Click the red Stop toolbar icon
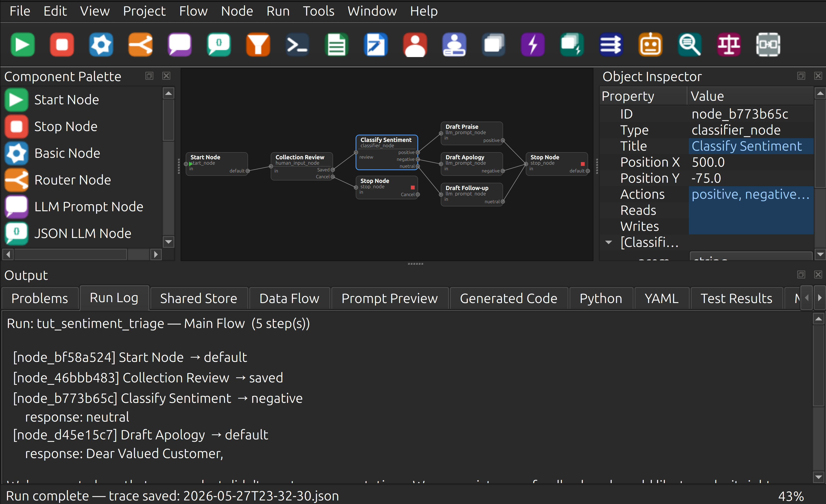 62,45
